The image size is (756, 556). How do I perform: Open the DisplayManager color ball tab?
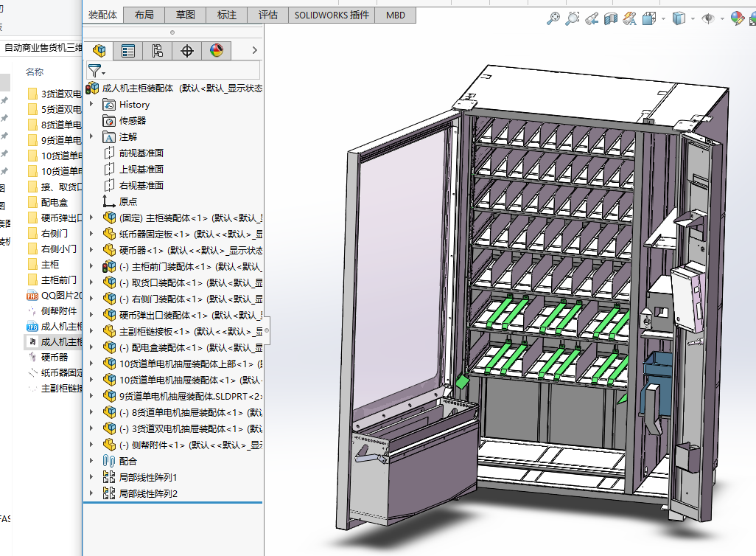[217, 51]
